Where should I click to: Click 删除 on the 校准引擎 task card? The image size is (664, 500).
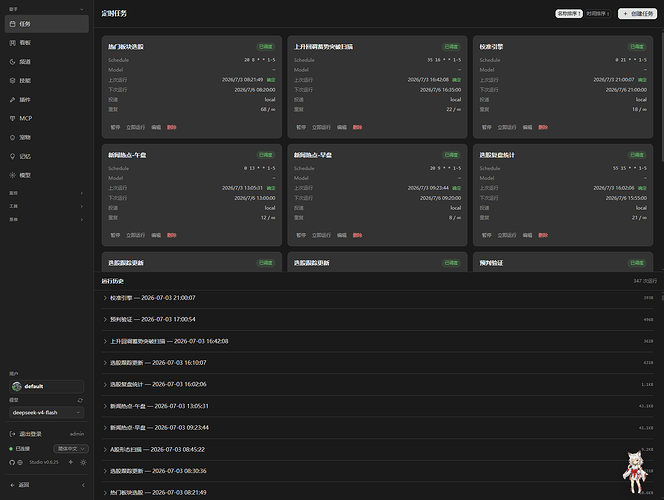pos(543,127)
